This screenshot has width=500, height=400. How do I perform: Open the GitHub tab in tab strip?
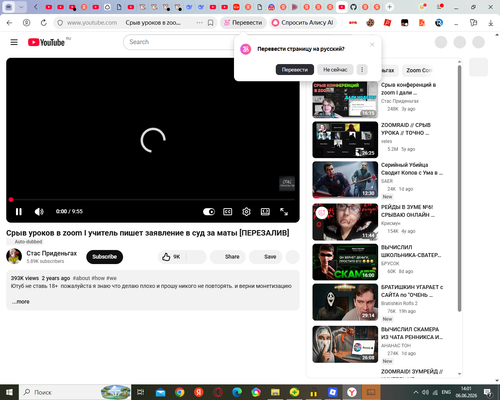pyautogui.click(x=353, y=7)
